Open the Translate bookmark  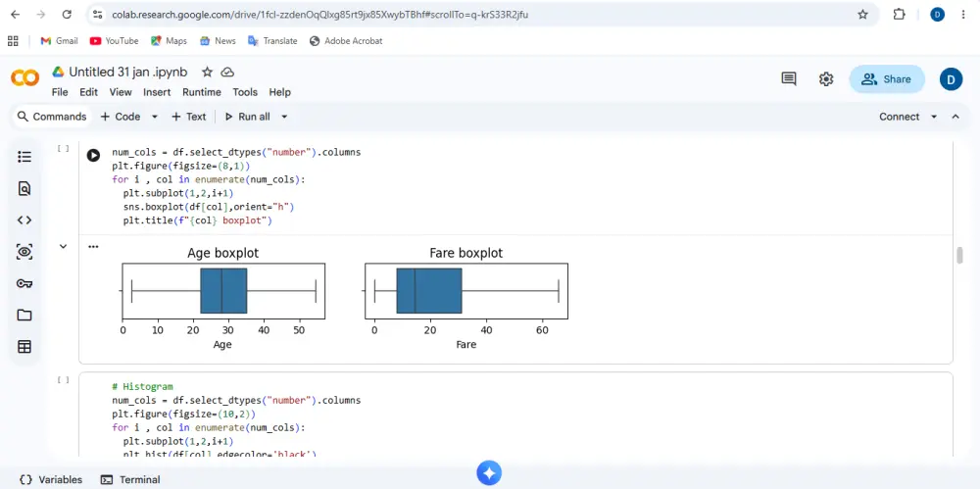[272, 40]
